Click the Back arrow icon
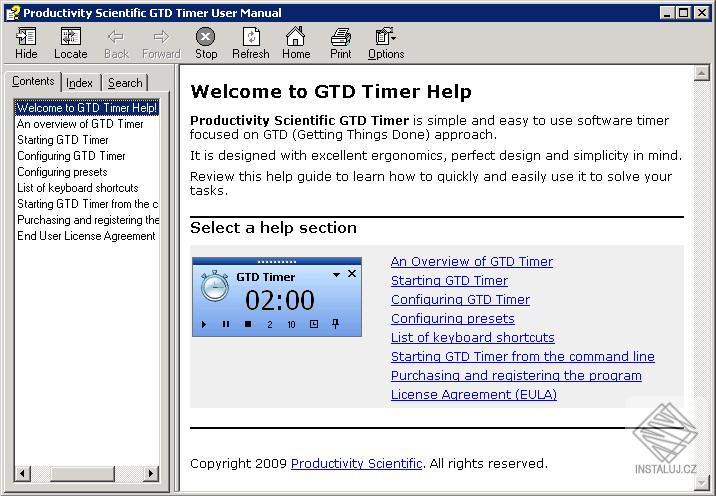This screenshot has width=716, height=496. [x=116, y=37]
